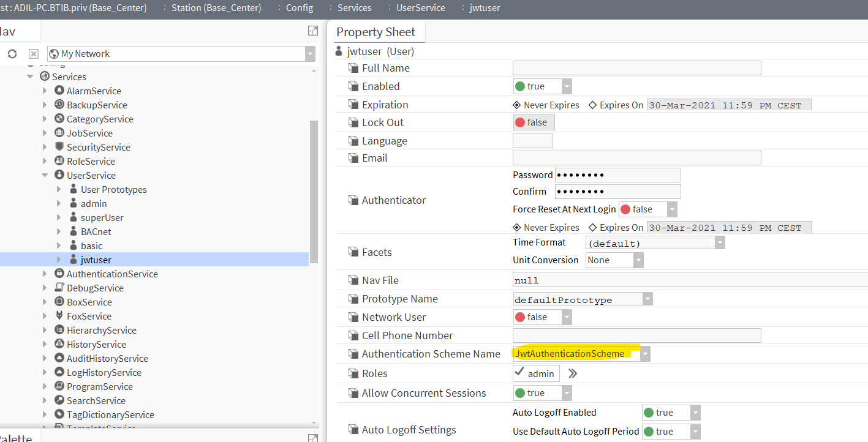Select the superUser tree entry

click(x=102, y=217)
